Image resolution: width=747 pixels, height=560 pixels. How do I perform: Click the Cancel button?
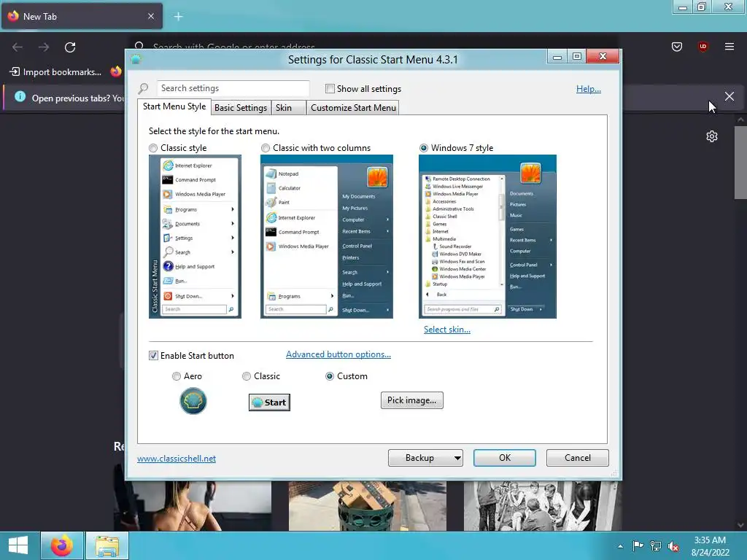578,458
